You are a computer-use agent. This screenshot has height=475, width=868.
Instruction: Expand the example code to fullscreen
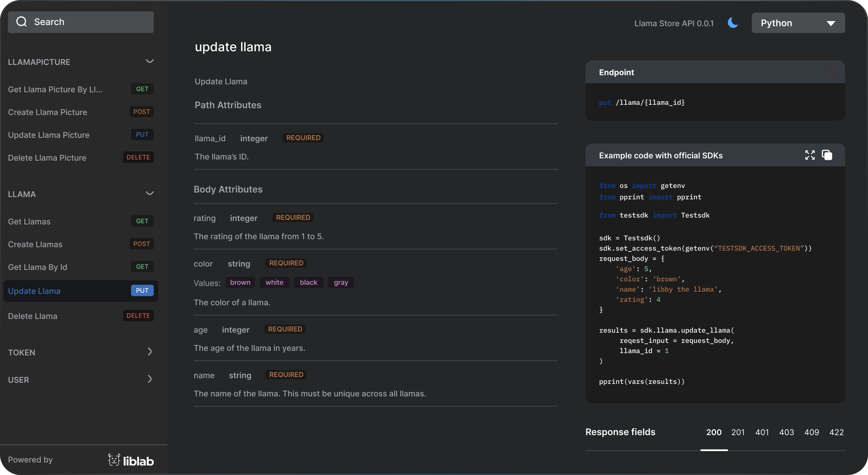pos(810,155)
